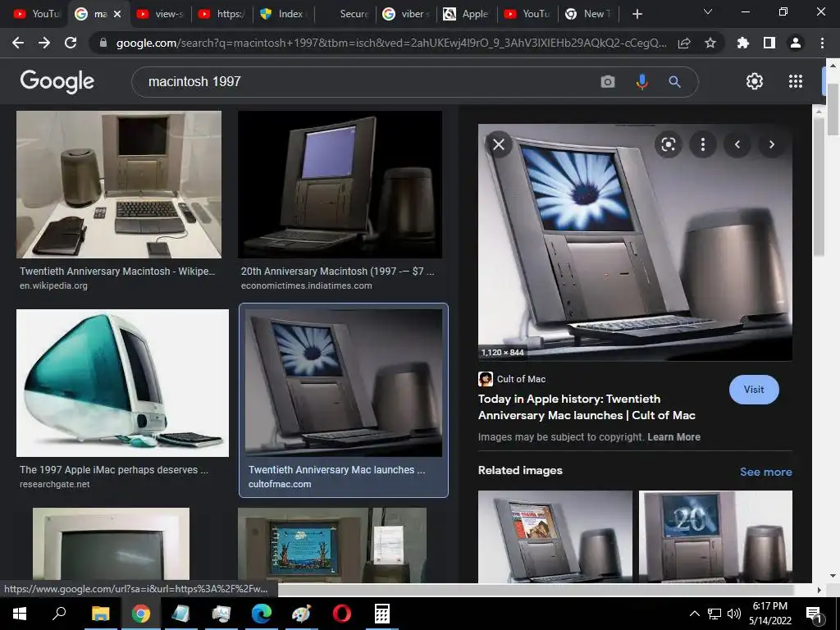
Task: Show the previous image in preview
Action: (x=737, y=144)
